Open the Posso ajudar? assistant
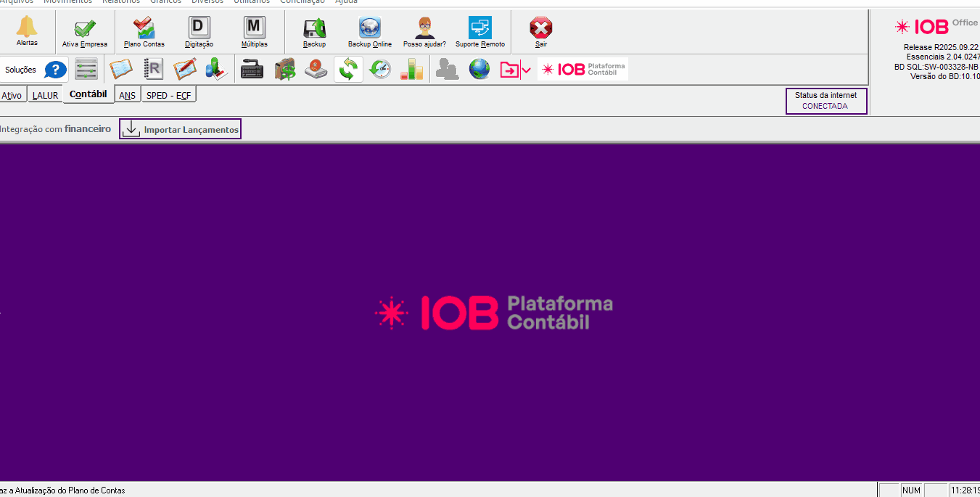 coord(424,30)
